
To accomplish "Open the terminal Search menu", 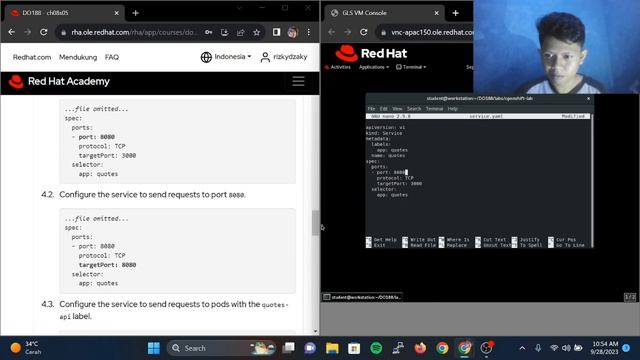I will pos(413,109).
